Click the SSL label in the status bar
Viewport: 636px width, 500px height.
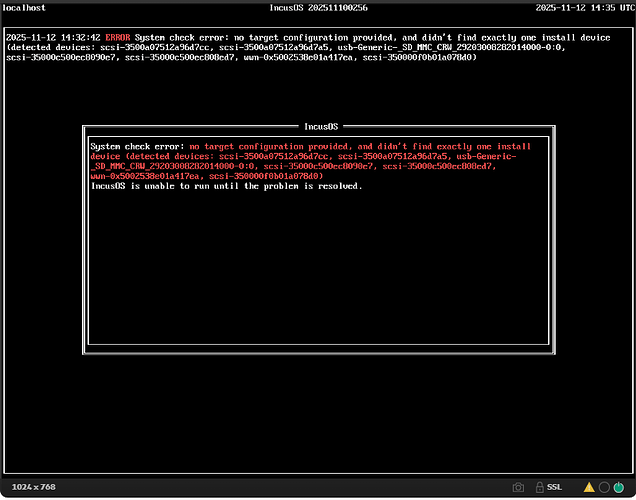(x=554, y=487)
